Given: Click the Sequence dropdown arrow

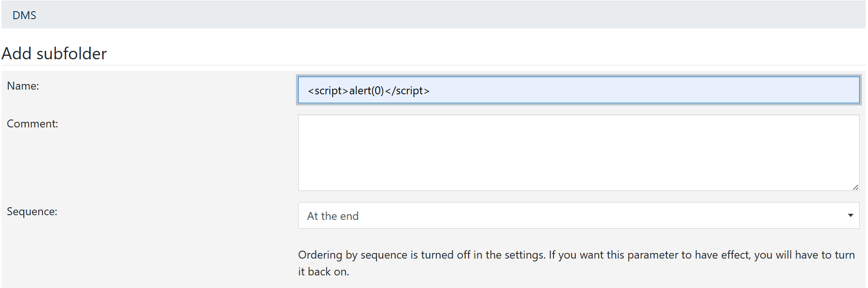Looking at the screenshot, I should click(850, 216).
